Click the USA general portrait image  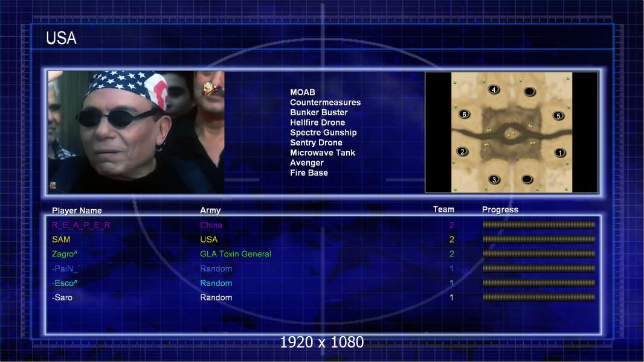[x=137, y=132]
